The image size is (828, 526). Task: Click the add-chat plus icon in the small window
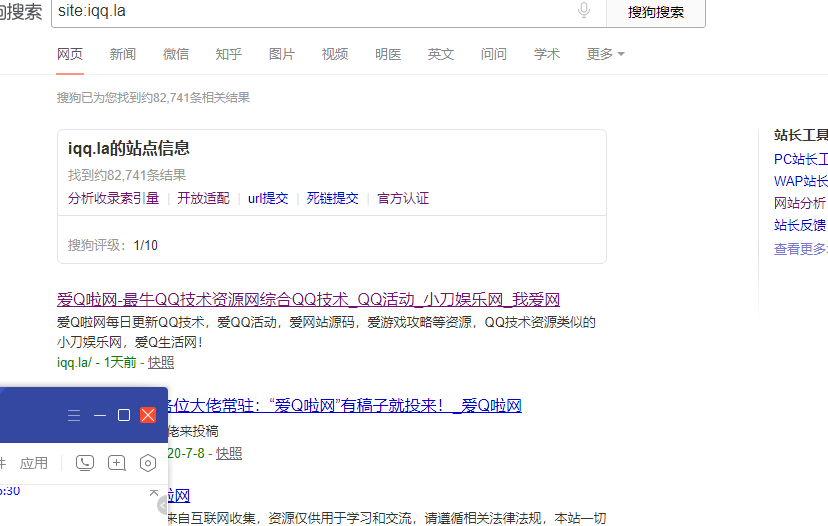pos(117,463)
